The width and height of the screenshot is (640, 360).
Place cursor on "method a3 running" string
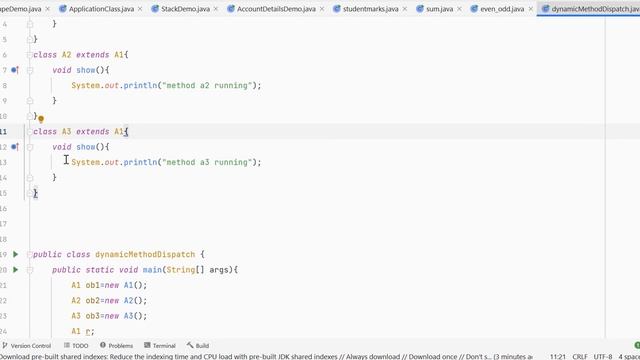[206, 162]
